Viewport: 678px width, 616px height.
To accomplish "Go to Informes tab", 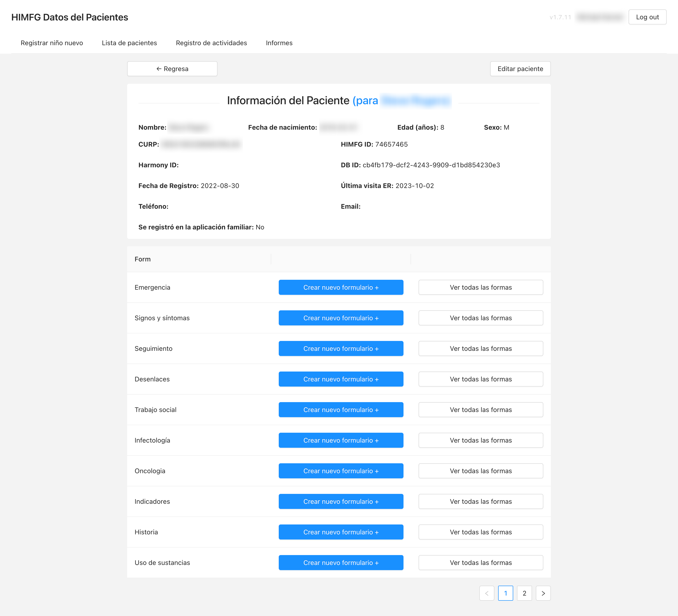I will [x=279, y=43].
